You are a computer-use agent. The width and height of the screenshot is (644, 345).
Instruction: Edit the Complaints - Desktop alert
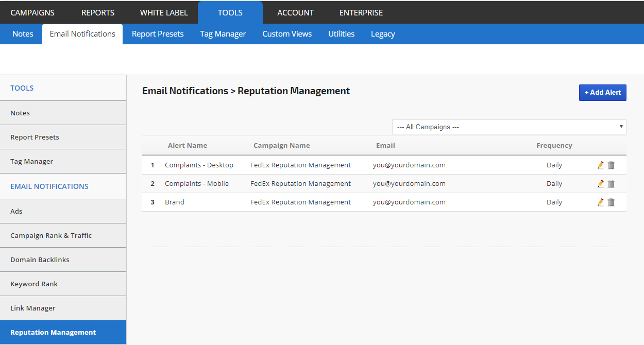[x=600, y=165]
